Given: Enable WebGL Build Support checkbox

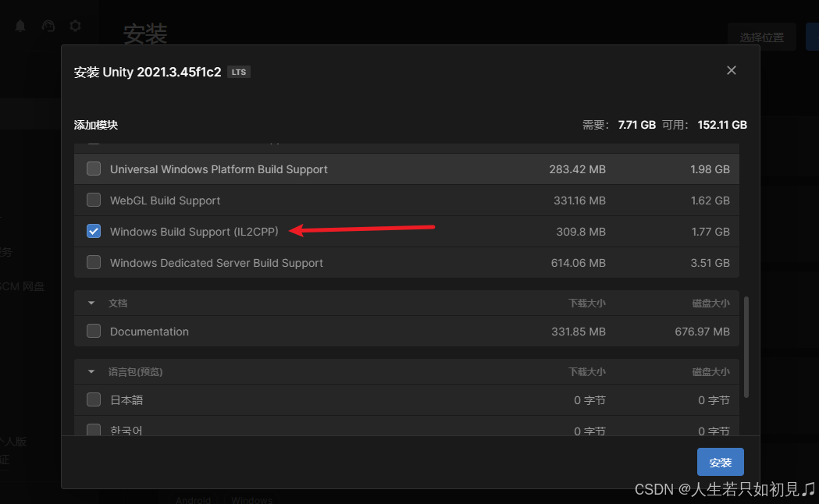Looking at the screenshot, I should [x=94, y=200].
